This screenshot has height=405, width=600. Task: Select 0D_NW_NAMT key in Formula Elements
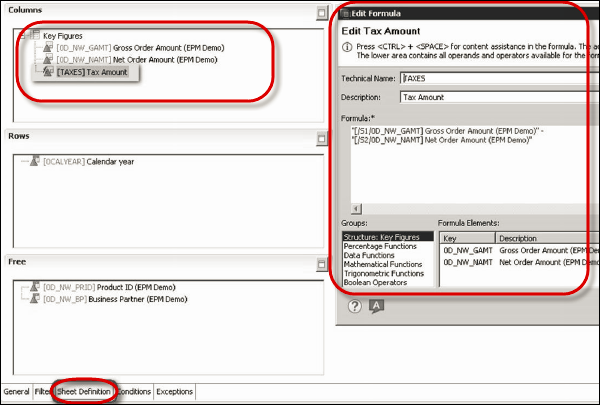(x=468, y=262)
